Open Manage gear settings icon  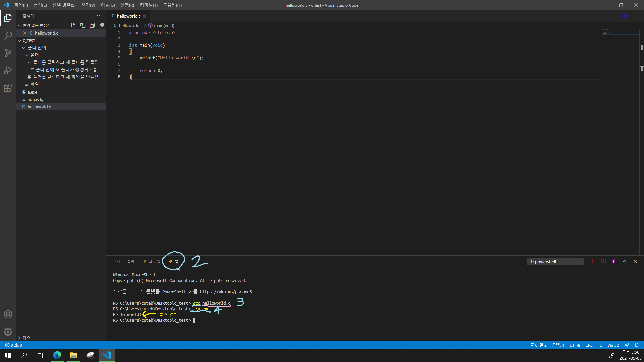pos(8,332)
